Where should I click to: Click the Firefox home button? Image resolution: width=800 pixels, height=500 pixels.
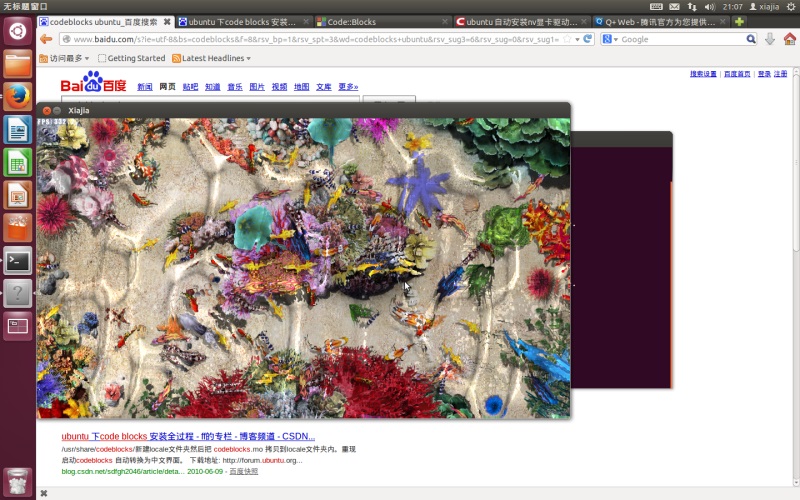789,39
